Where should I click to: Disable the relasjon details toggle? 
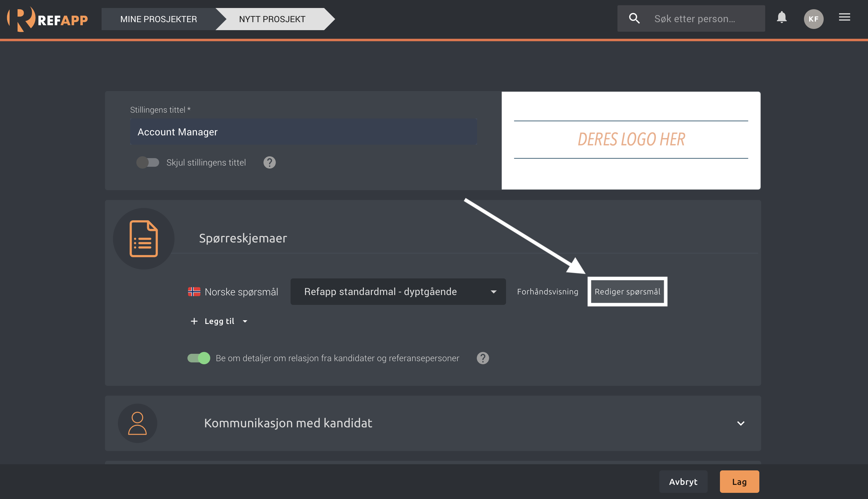click(x=199, y=358)
